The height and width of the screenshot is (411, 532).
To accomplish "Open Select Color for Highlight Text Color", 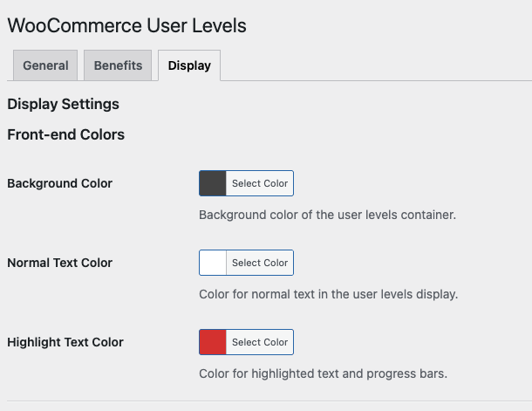I will click(260, 342).
